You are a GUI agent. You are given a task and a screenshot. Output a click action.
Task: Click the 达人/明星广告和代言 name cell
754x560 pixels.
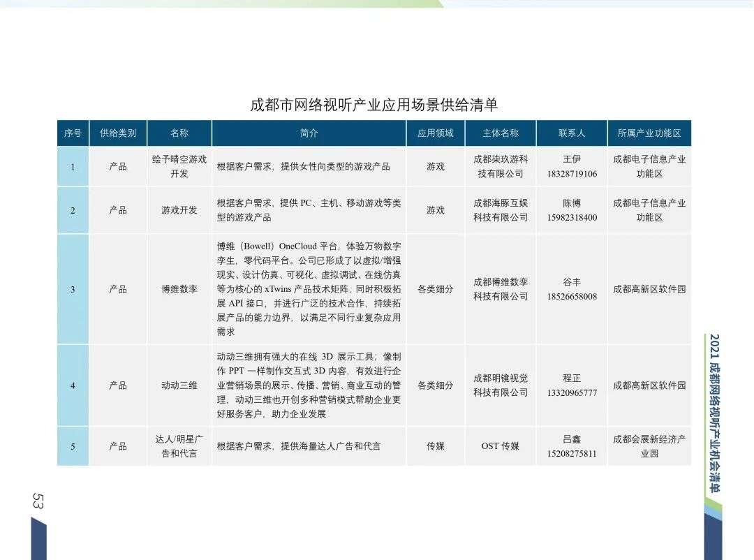point(179,446)
